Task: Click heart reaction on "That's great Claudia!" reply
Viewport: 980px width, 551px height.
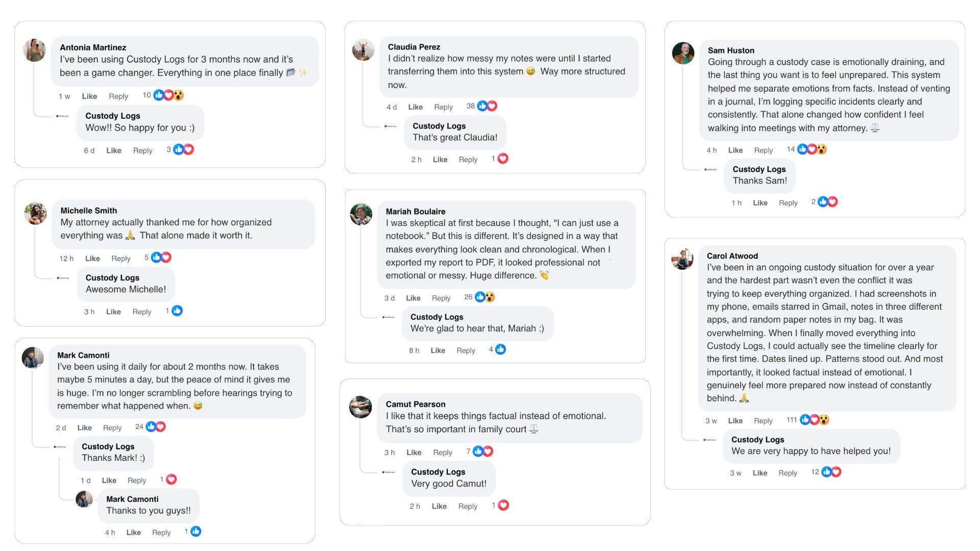Action: (503, 159)
